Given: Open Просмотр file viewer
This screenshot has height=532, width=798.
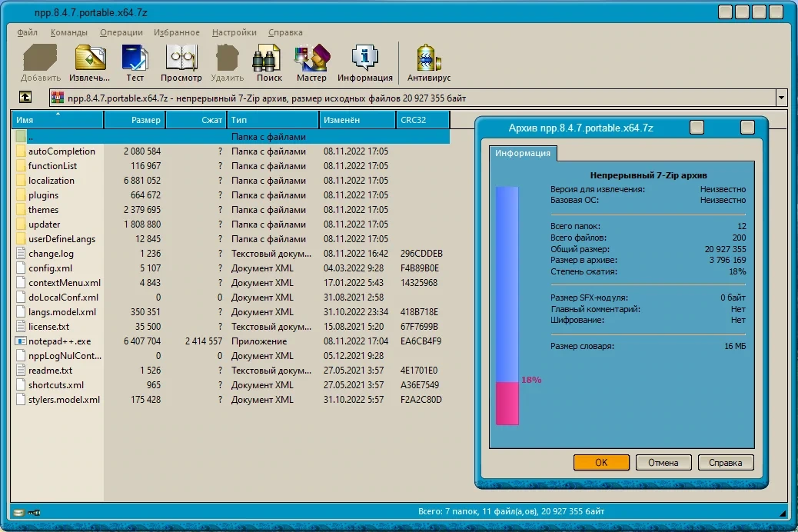Looking at the screenshot, I should coord(181,57).
